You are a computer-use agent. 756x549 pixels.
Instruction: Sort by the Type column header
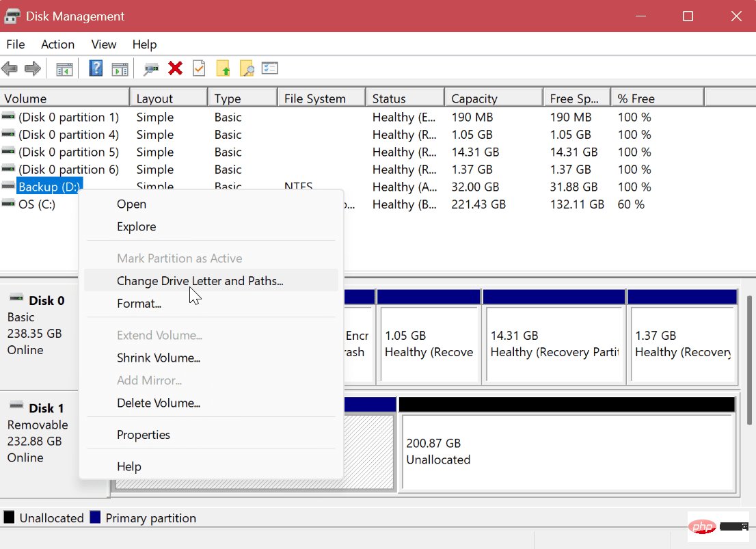point(243,98)
